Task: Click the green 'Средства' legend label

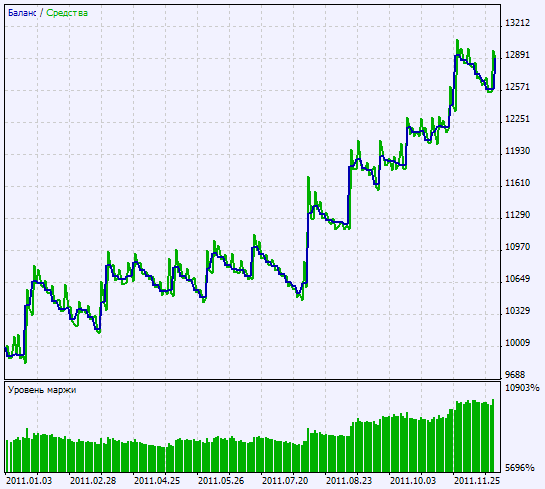Action: click(67, 13)
